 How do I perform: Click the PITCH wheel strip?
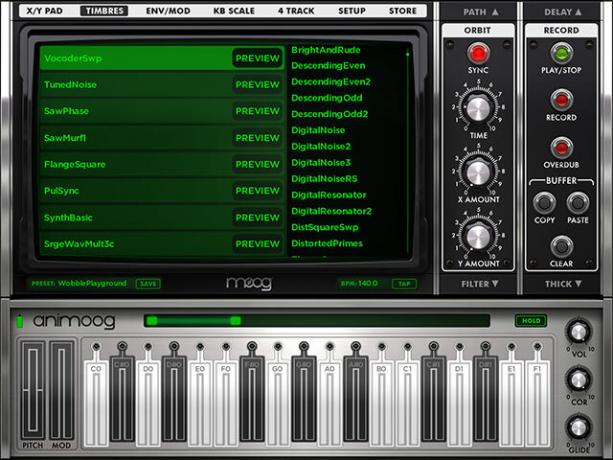(33, 390)
